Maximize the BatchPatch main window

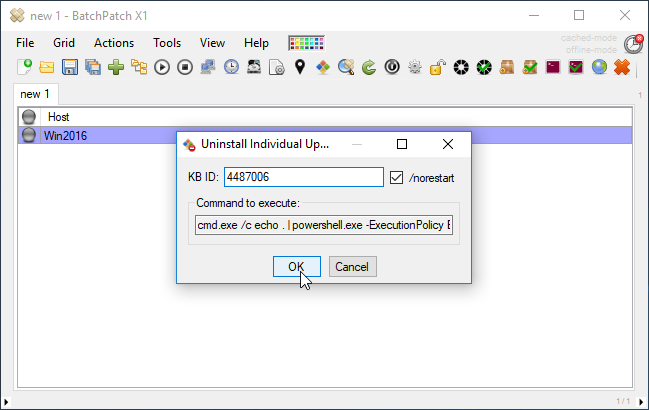pos(579,15)
